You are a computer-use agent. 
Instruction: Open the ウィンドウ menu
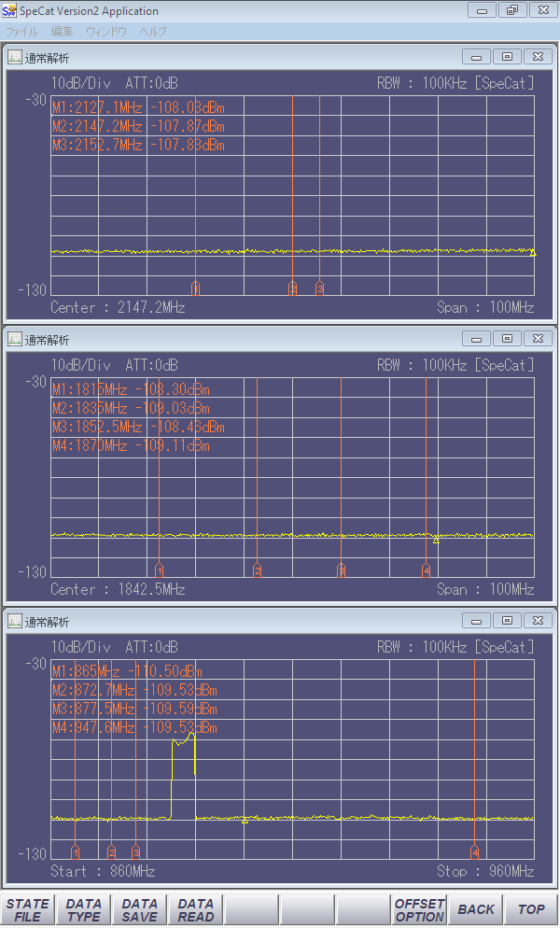106,32
